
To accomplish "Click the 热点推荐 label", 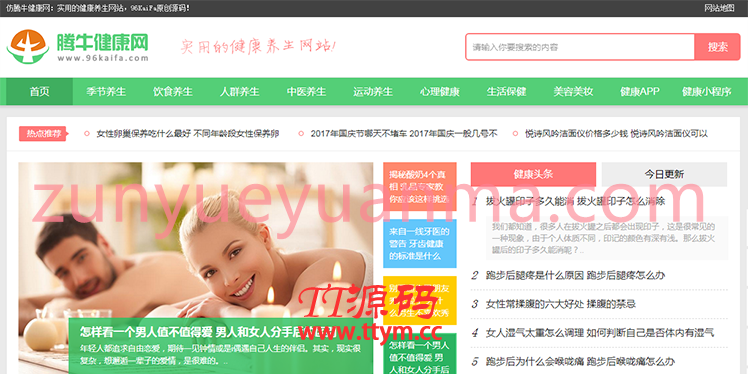I will (x=42, y=134).
